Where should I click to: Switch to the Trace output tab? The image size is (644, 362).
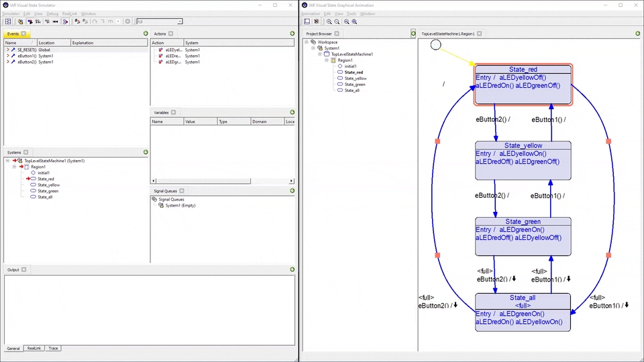click(53, 349)
